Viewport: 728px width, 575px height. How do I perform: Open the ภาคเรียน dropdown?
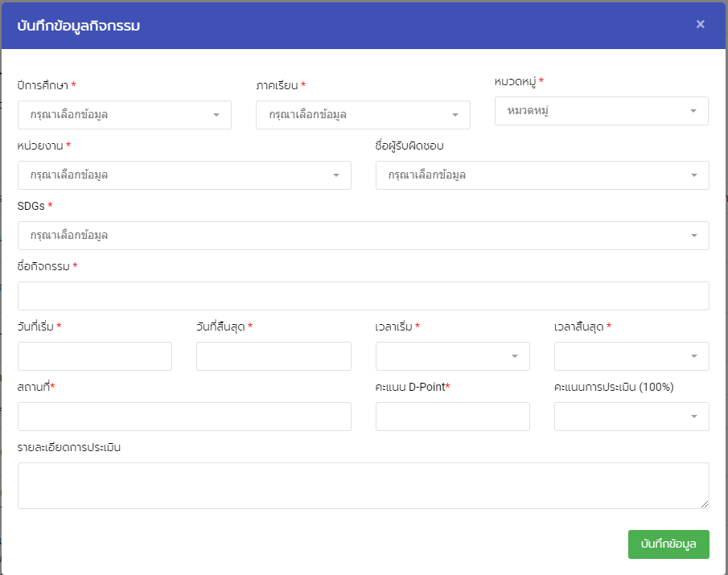(x=363, y=115)
